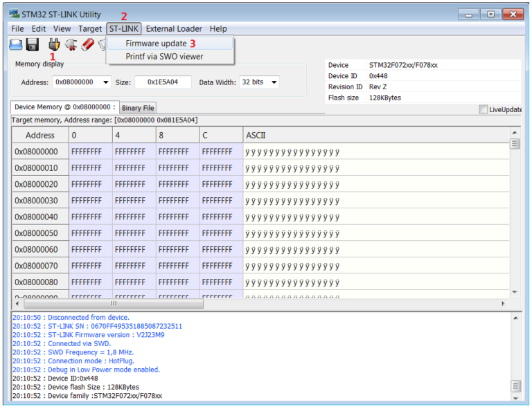Click log line 'Debug in Low Power mode enabled.'

coord(86,370)
